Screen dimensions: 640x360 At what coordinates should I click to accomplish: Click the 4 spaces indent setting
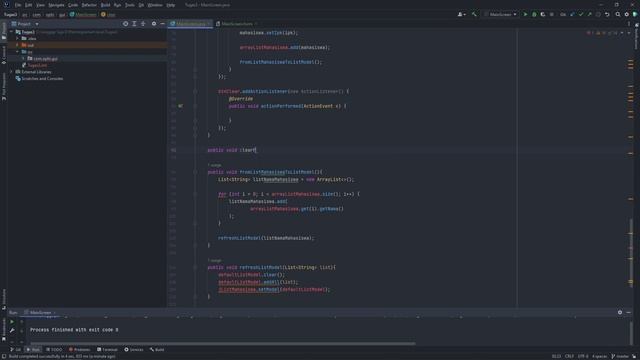point(599,356)
